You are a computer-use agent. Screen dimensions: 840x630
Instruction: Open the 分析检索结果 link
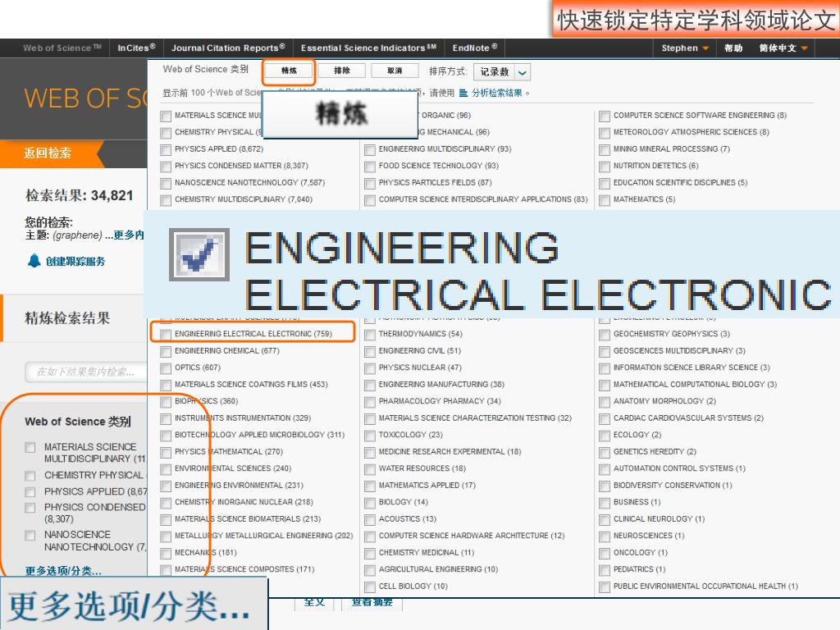(x=496, y=93)
